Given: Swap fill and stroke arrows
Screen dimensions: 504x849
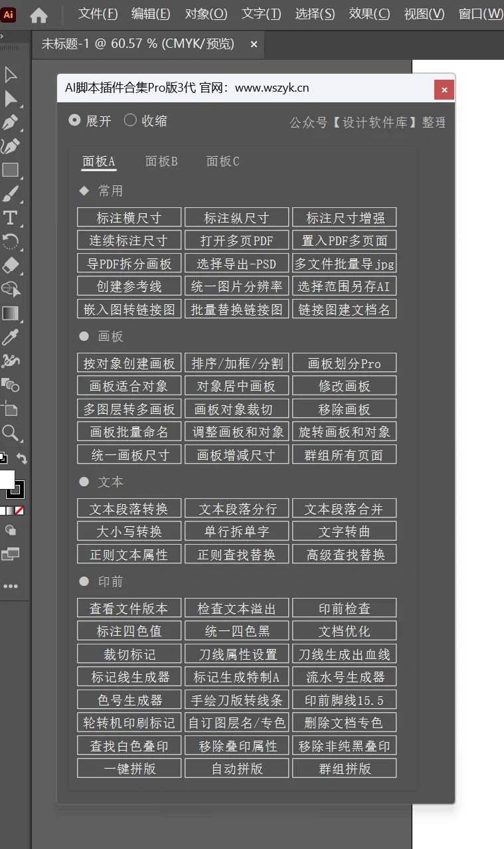Looking at the screenshot, I should point(22,458).
